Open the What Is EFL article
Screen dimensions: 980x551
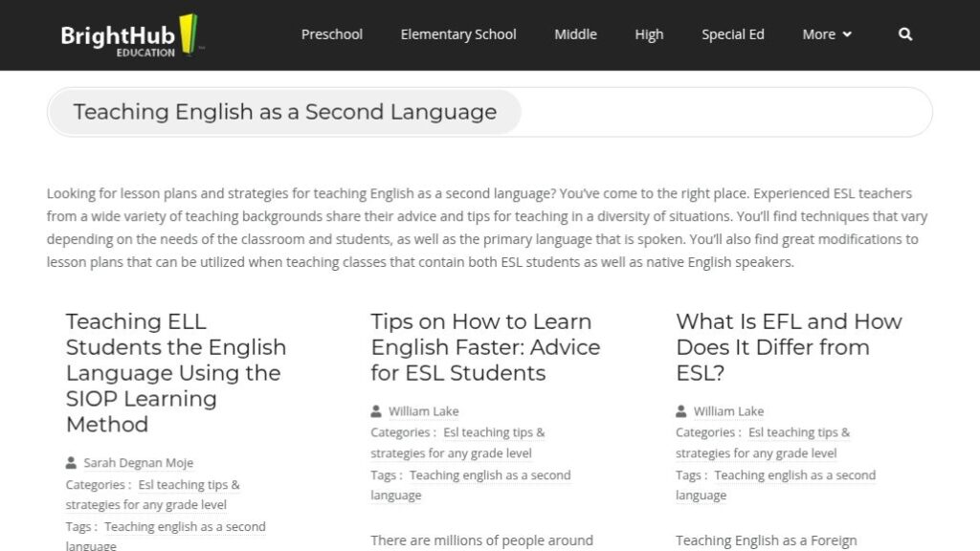click(788, 347)
